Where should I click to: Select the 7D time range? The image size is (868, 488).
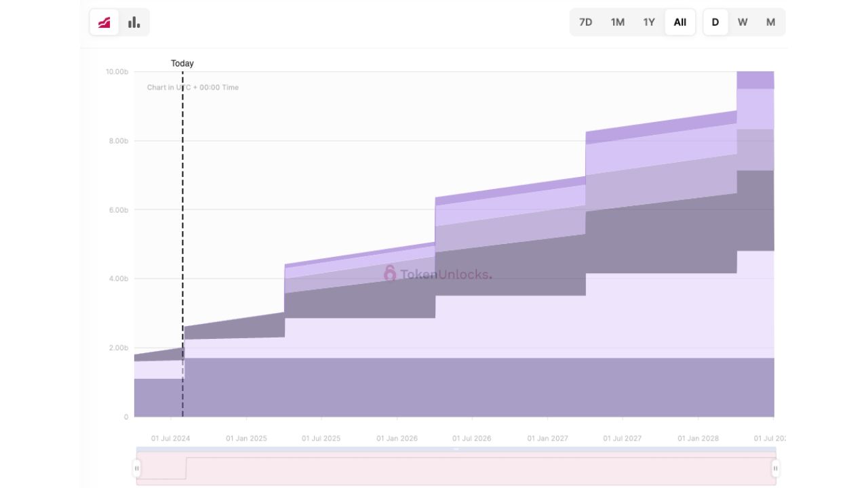(585, 22)
